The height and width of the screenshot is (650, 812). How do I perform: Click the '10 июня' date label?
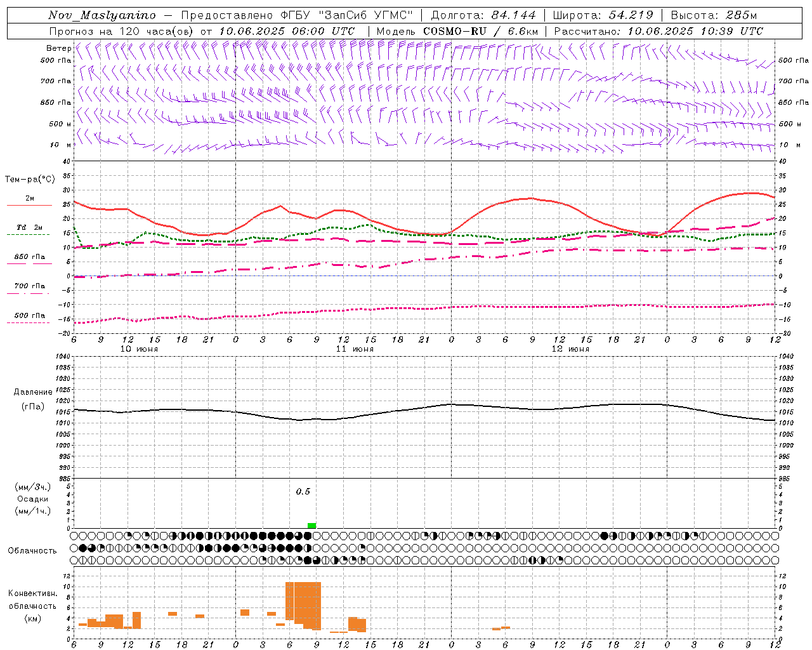139,349
